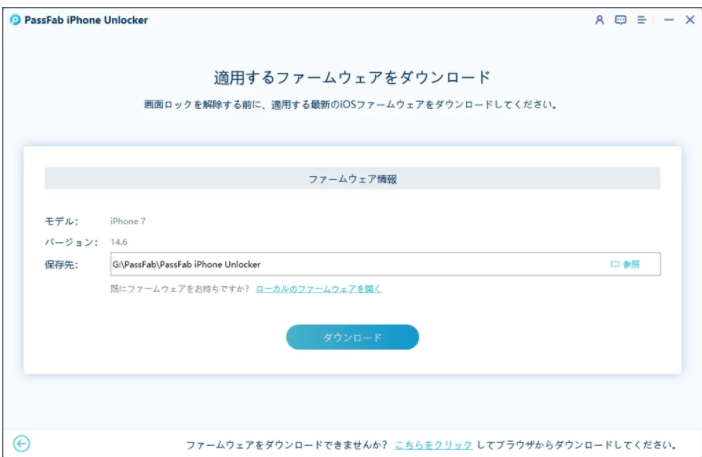Open the feedback chat icon
Image resolution: width=702 pixels, height=457 pixels.
click(621, 20)
